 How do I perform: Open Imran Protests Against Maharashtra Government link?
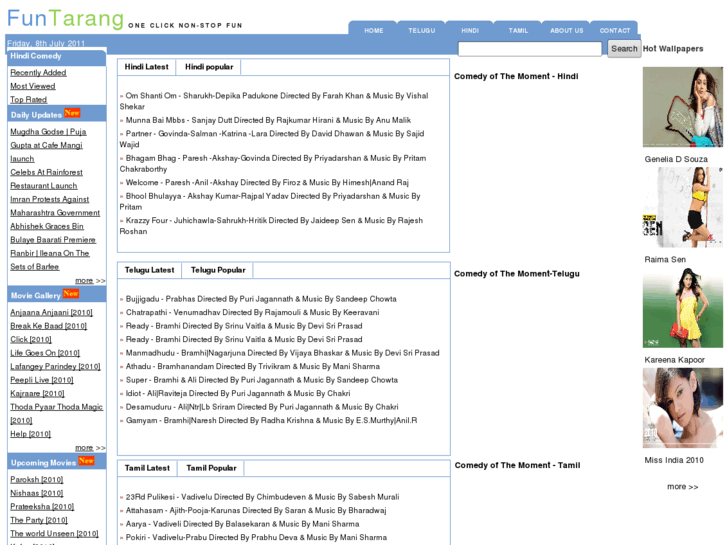click(x=55, y=206)
